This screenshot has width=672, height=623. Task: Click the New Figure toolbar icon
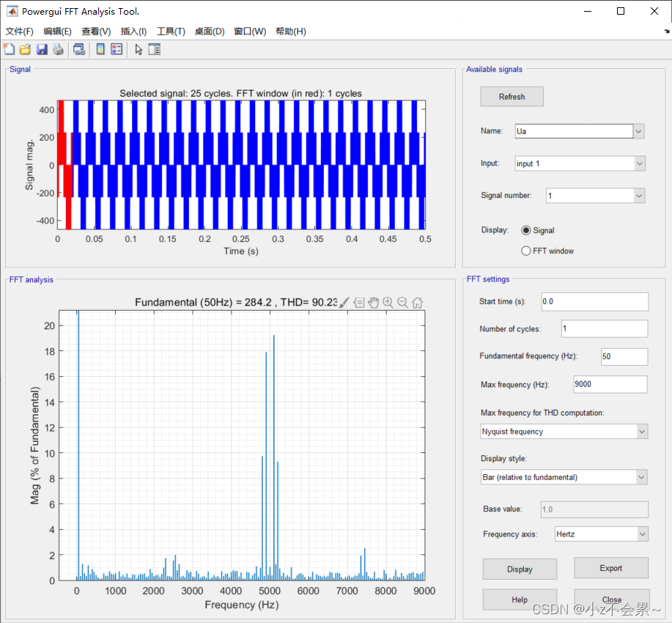[9, 49]
